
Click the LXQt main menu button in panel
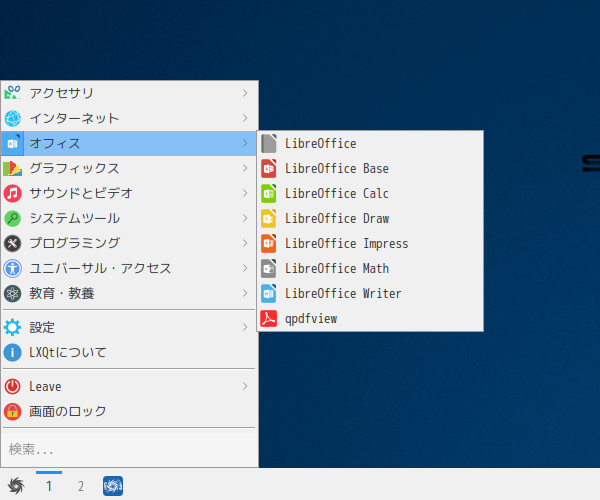point(16,486)
